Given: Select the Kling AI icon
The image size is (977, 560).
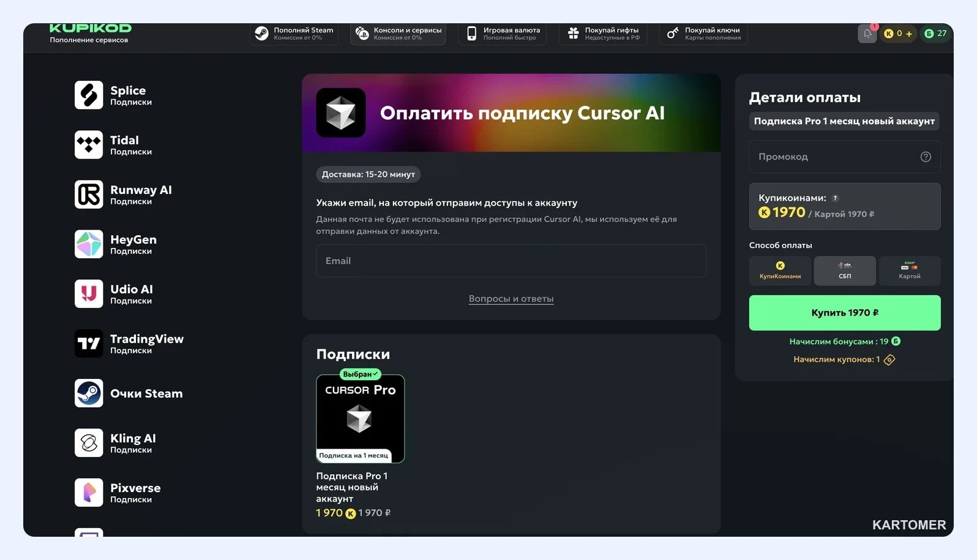Looking at the screenshot, I should [x=89, y=442].
